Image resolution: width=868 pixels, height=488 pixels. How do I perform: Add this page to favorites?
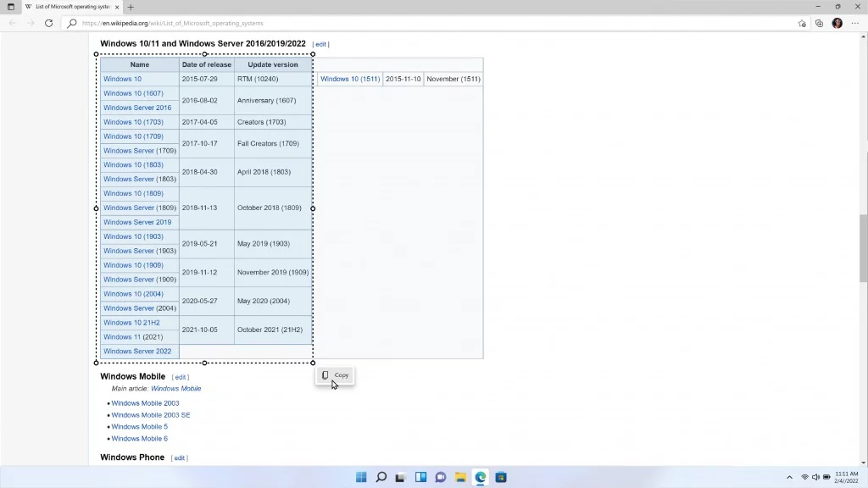click(802, 24)
